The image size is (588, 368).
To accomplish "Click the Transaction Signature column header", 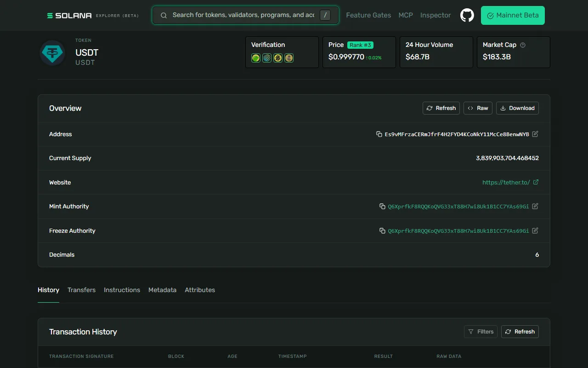I will pos(81,356).
